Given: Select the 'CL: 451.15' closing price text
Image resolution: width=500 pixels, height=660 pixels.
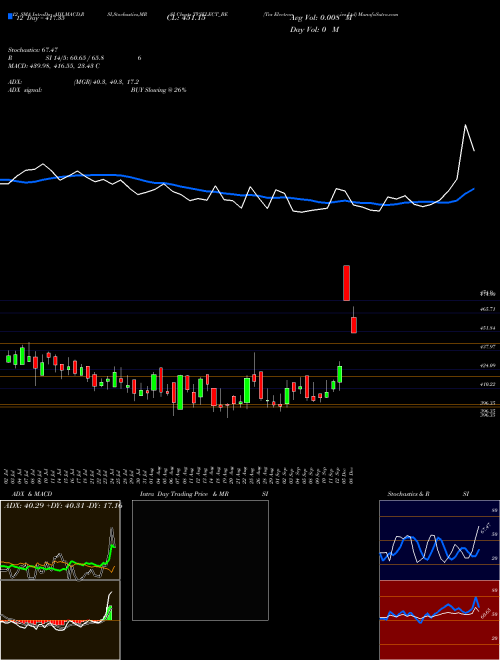Looking at the screenshot, I should tap(186, 18).
